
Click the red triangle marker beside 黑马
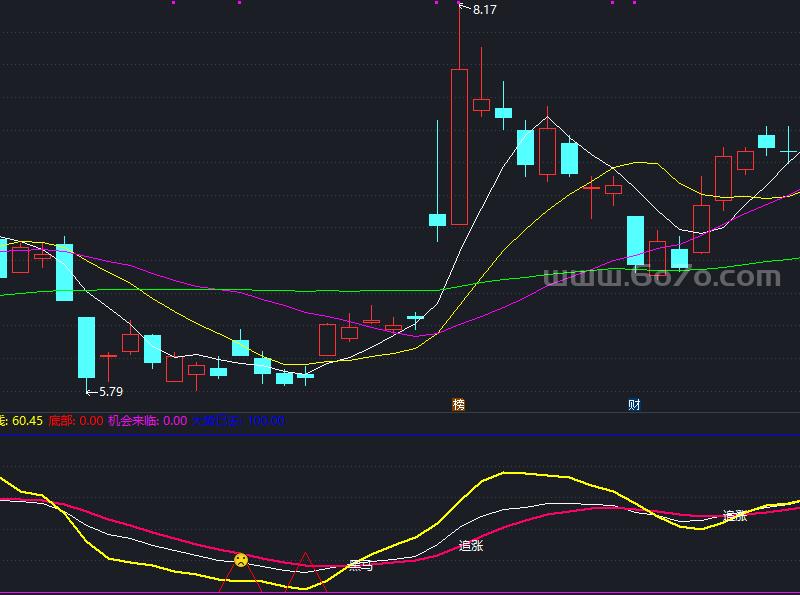click(305, 572)
